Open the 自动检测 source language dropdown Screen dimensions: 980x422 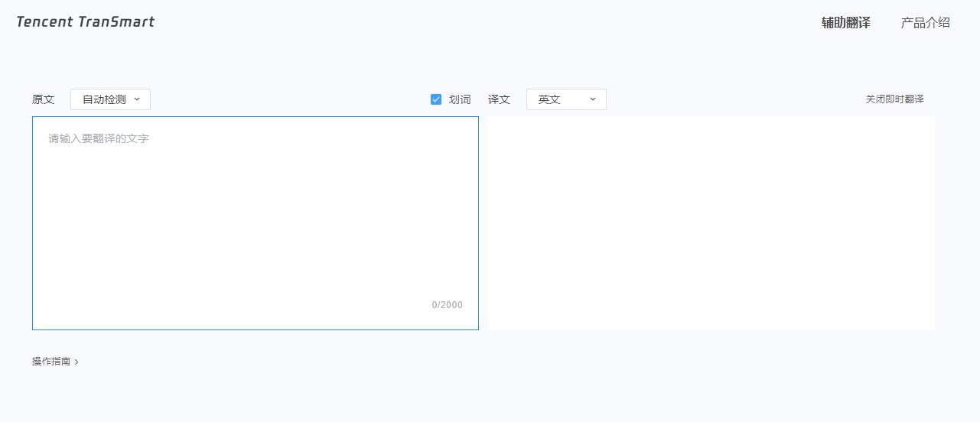pos(110,99)
